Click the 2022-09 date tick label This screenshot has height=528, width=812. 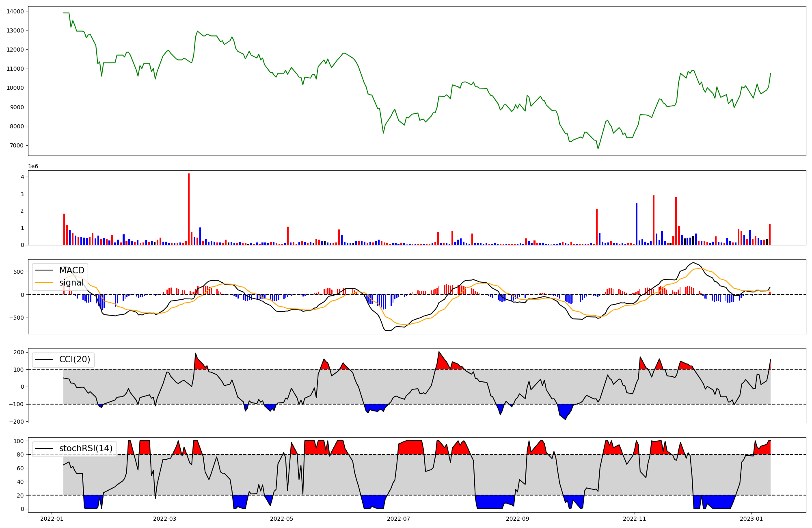pyautogui.click(x=518, y=519)
